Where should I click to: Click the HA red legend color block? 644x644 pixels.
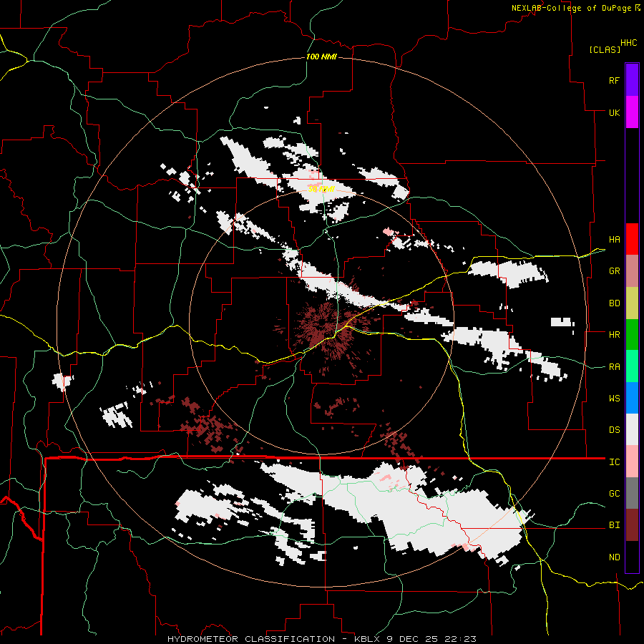tap(632, 239)
